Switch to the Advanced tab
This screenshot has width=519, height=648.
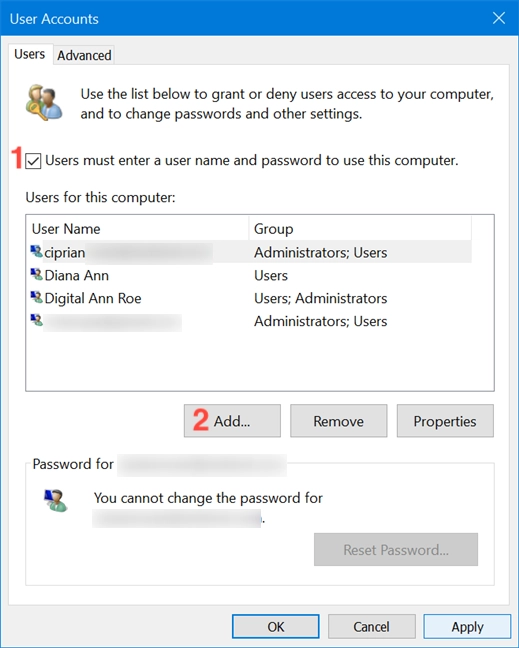pyautogui.click(x=84, y=55)
